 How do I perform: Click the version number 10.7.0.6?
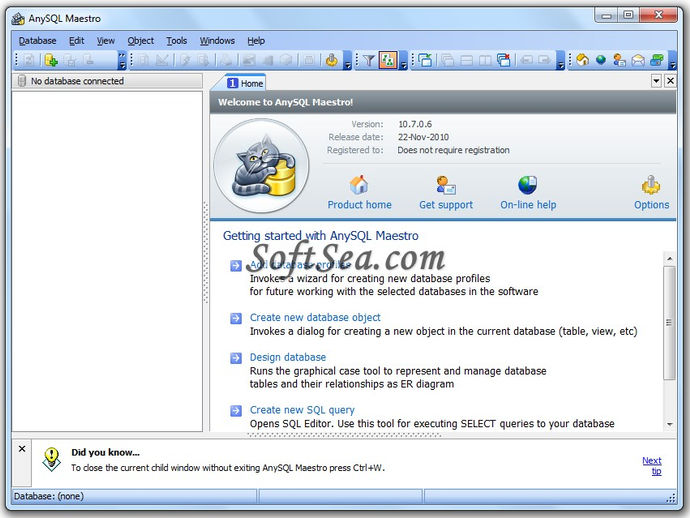[415, 124]
